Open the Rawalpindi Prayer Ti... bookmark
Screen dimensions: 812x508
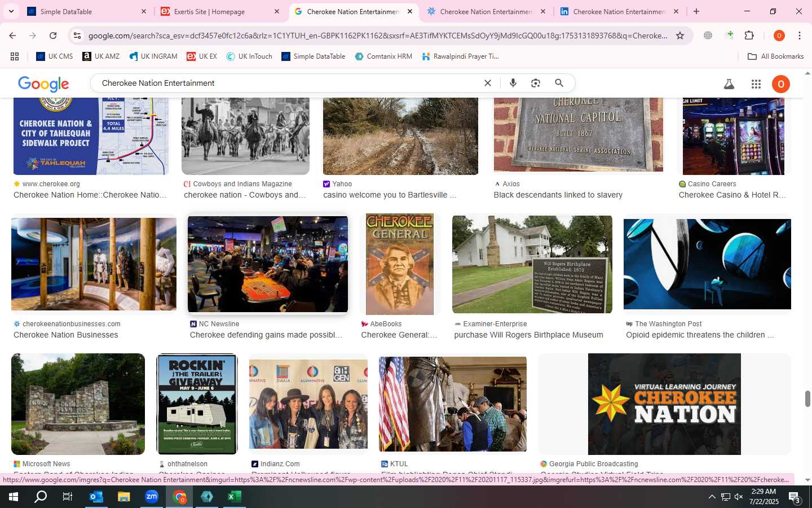[460, 56]
